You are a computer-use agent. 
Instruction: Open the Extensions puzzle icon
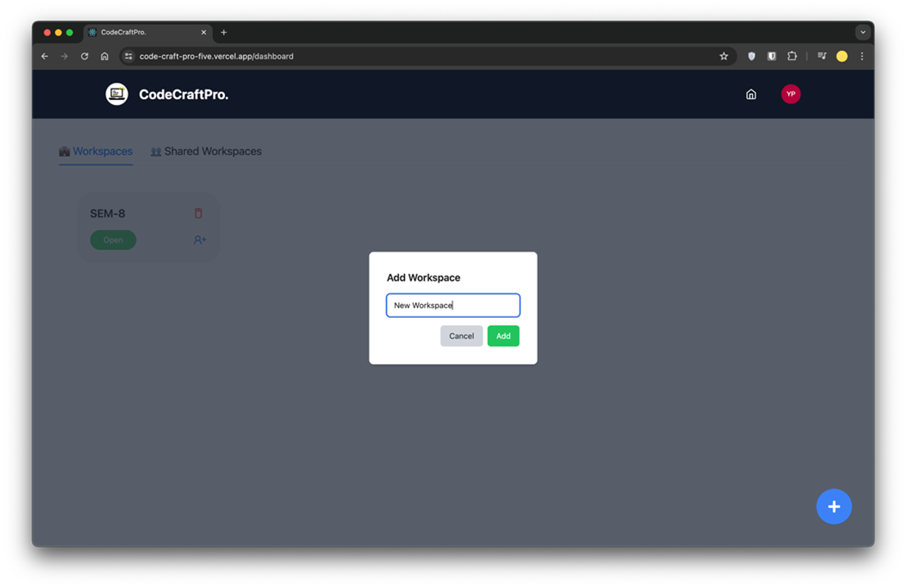coord(792,56)
